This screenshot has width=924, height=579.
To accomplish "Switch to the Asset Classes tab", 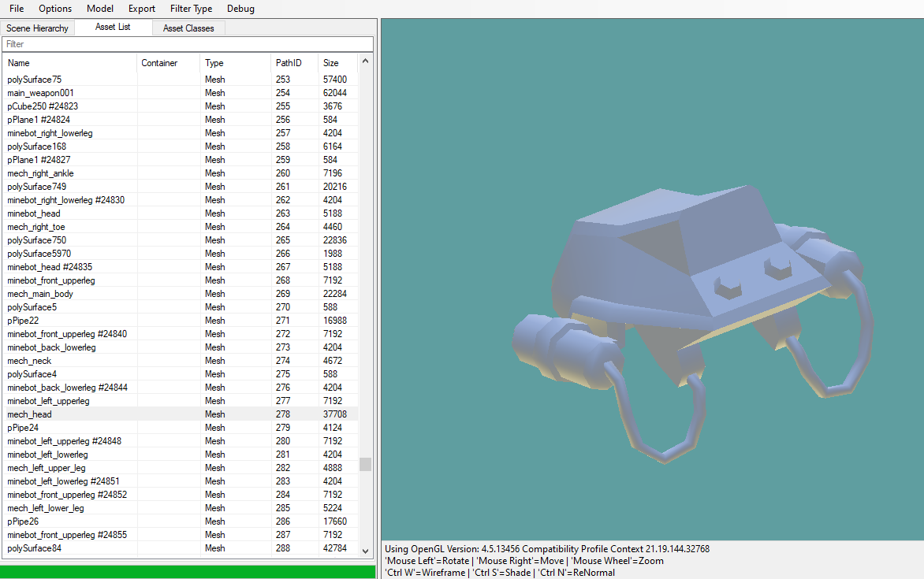I will [188, 28].
